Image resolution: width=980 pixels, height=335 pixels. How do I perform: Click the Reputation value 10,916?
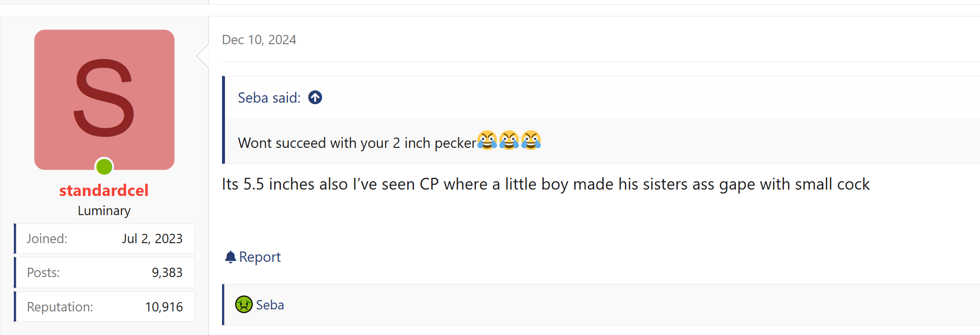pyautogui.click(x=164, y=307)
